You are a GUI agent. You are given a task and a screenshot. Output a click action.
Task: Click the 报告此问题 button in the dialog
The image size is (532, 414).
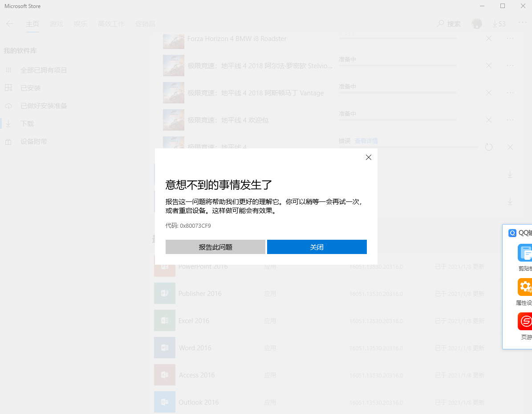coord(215,246)
